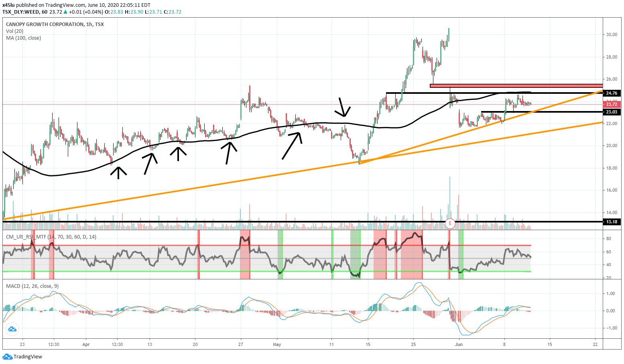The image size is (624, 364).
Task: Click the 25 date label on time axis
Action: pos(413,344)
